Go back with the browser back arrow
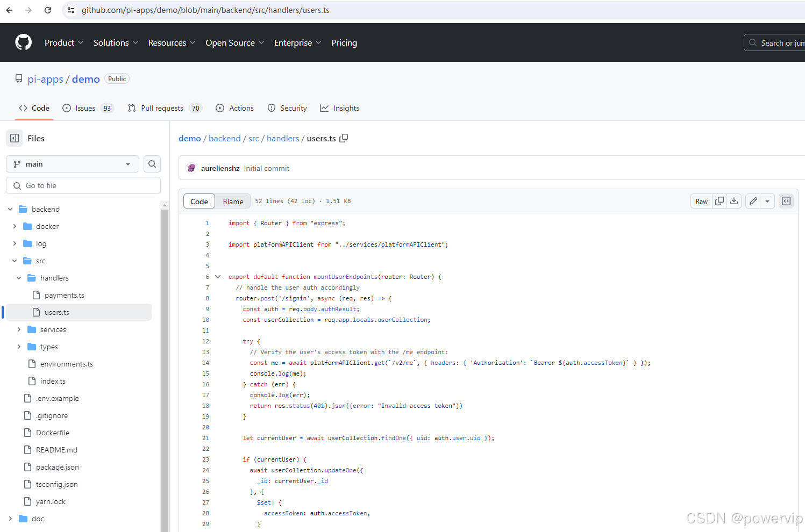 click(9, 10)
